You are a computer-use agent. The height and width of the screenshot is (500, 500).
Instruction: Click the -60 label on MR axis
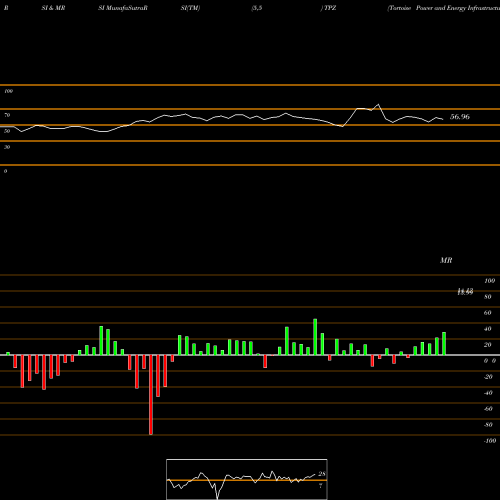point(488,409)
